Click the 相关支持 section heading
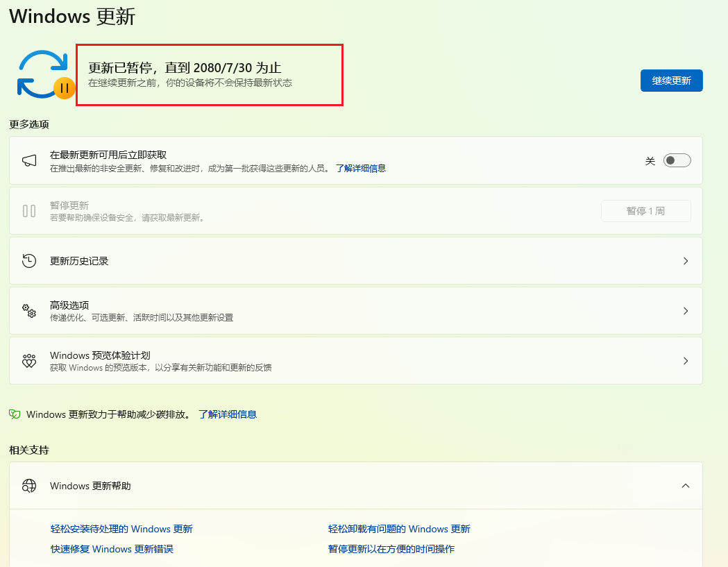Screen dimensions: 728x567 click(x=28, y=450)
